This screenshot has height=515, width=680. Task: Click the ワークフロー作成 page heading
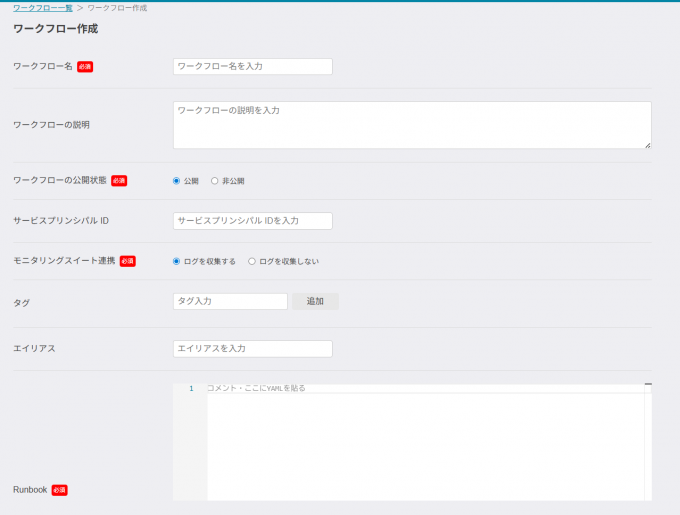coord(56,29)
